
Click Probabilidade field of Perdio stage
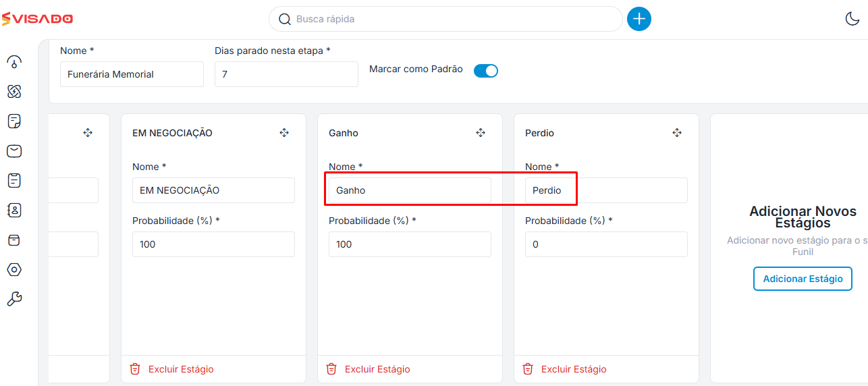click(x=606, y=244)
